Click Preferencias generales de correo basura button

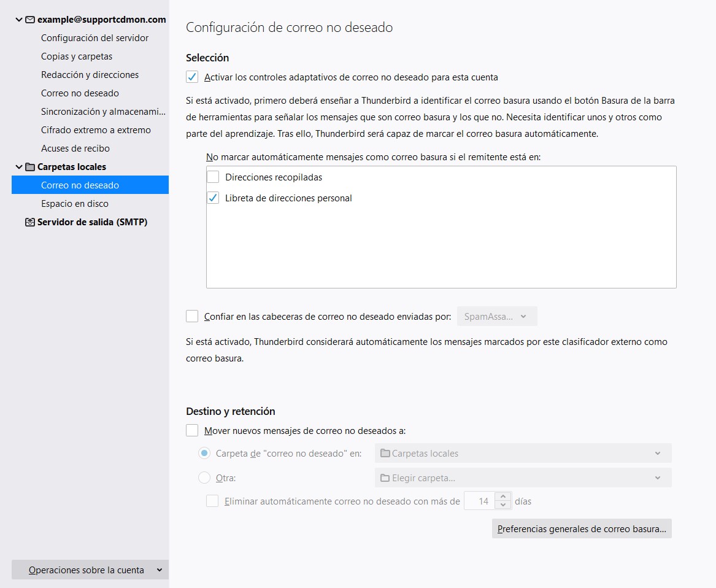(581, 529)
